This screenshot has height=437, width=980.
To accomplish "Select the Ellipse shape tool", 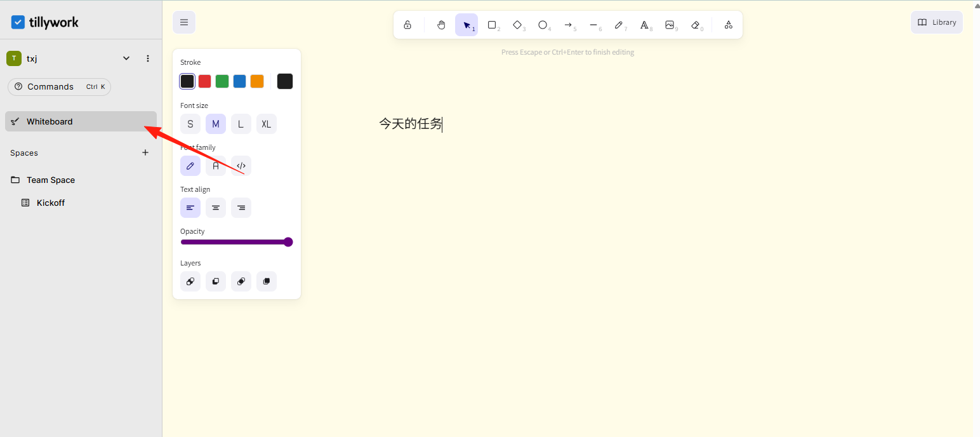I will click(x=543, y=25).
